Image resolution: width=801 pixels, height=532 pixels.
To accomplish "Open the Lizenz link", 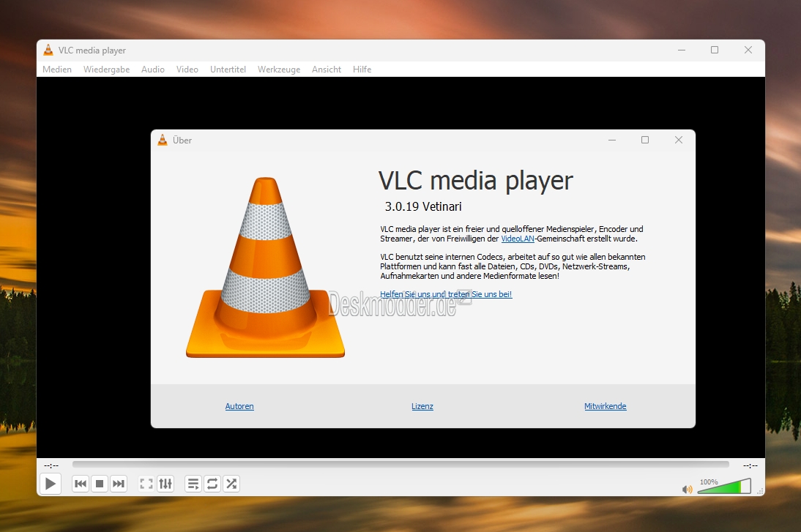I will coord(422,406).
